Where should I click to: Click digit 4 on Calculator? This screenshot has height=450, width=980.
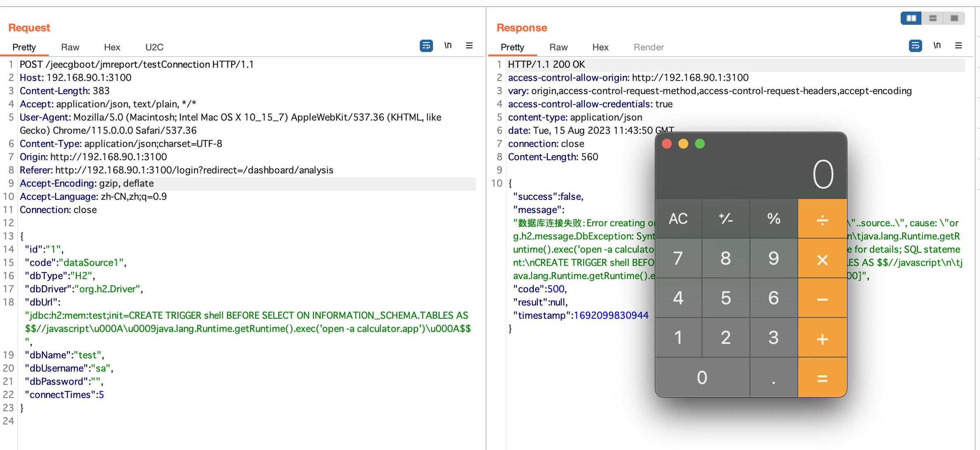click(678, 298)
